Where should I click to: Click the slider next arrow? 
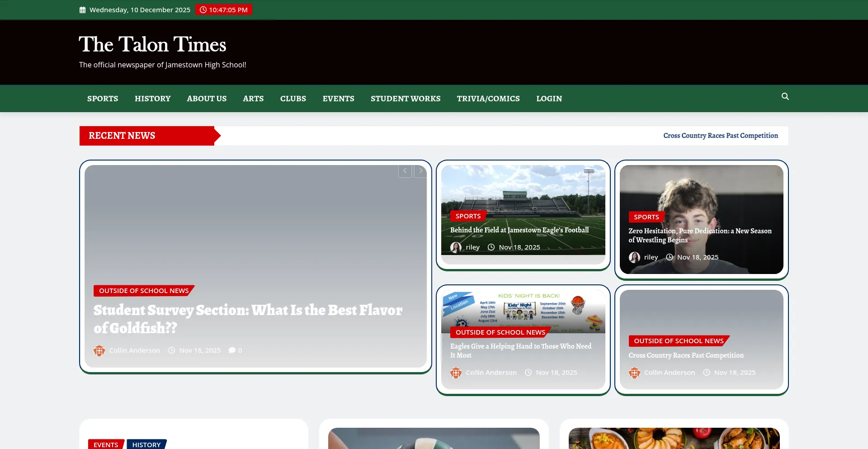click(x=420, y=171)
